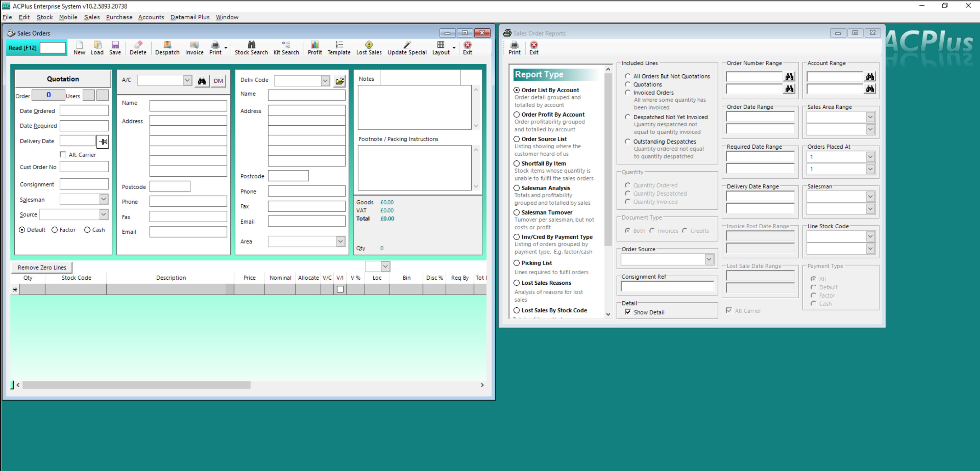This screenshot has width=980, height=471.
Task: Select All Orders But Not Quotations
Action: 627,76
